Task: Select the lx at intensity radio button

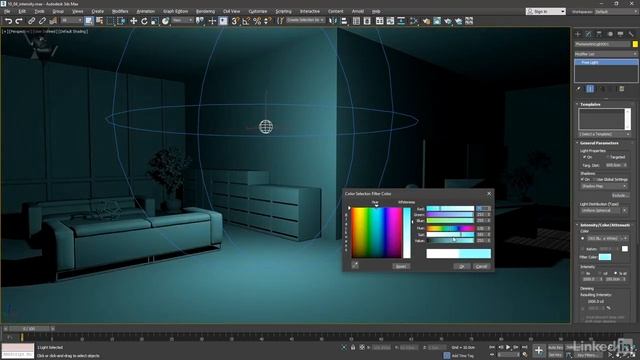Action: point(616,273)
